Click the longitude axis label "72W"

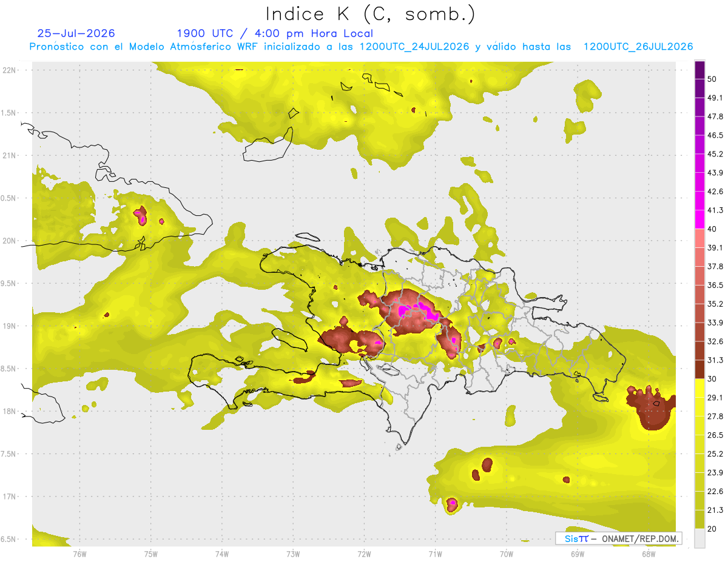(364, 554)
